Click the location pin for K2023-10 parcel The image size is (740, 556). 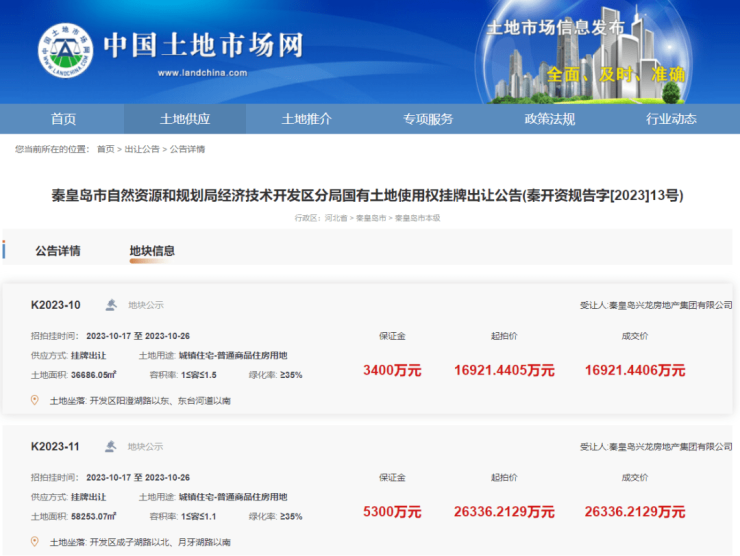[34, 400]
